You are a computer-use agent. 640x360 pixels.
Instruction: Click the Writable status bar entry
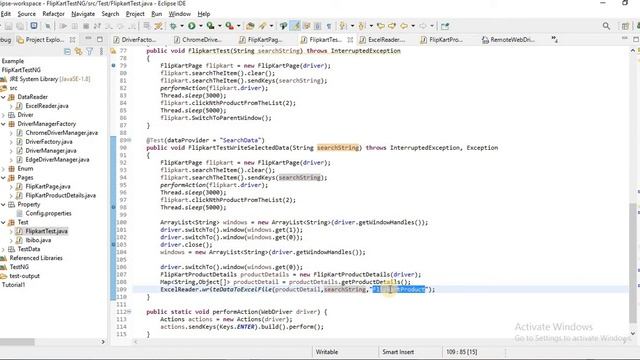click(x=327, y=352)
